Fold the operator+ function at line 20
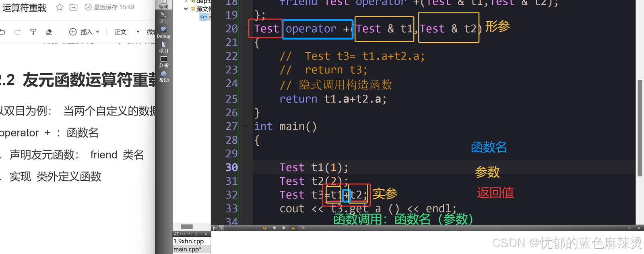 point(246,29)
